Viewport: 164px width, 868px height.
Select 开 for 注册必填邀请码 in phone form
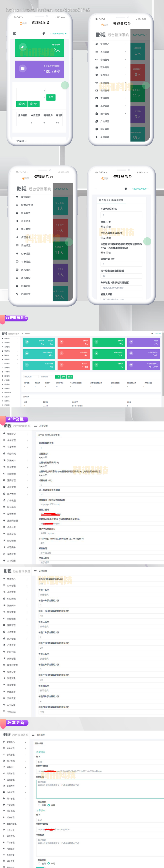(108, 238)
